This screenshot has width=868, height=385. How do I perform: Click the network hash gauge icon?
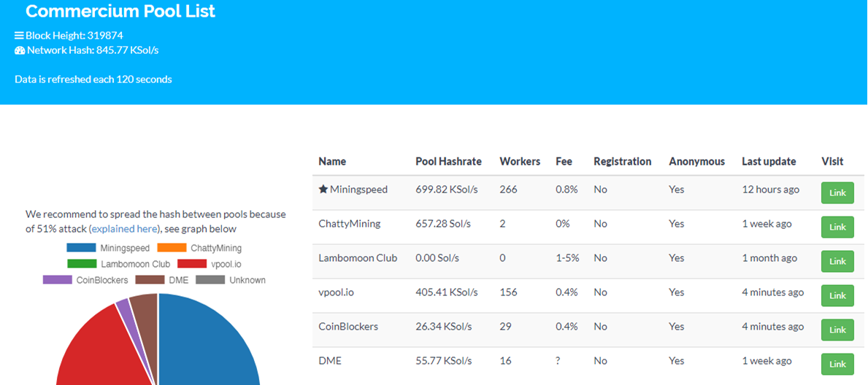click(20, 50)
